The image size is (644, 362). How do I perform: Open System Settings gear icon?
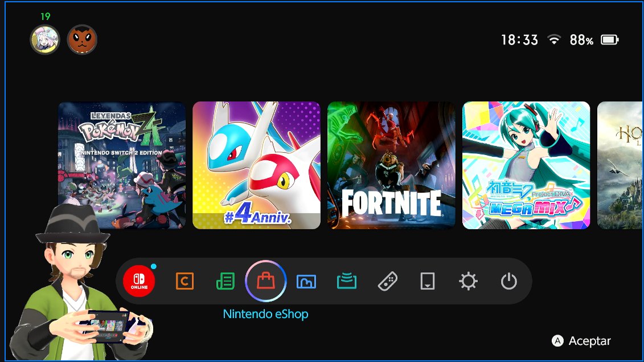468,282
